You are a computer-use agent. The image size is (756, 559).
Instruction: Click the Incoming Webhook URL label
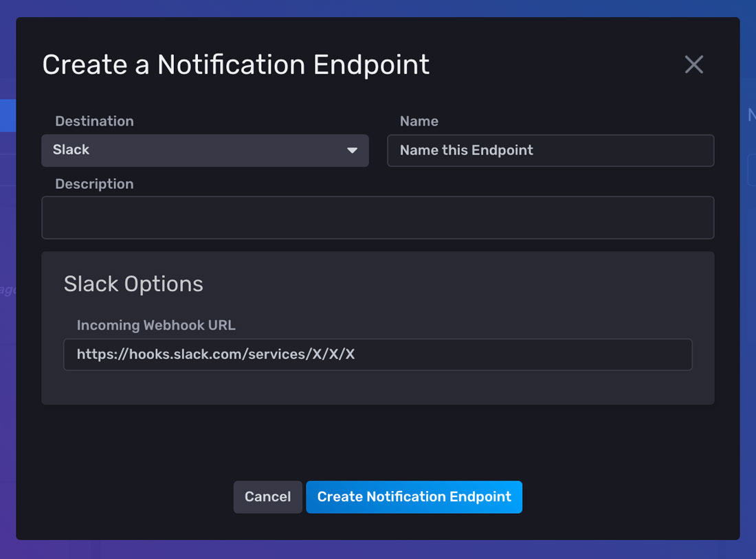point(156,325)
